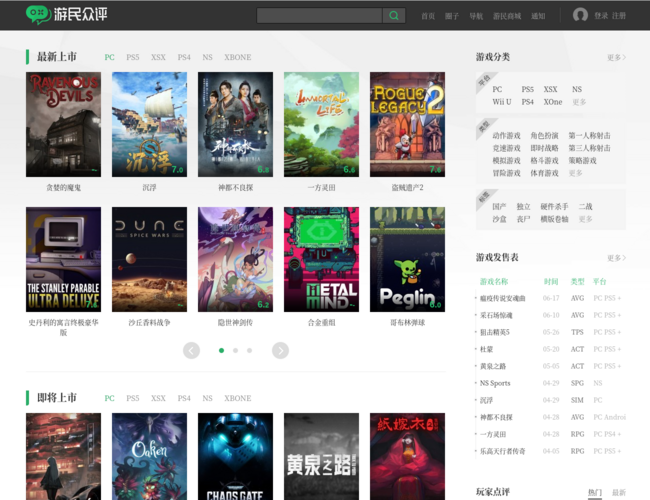Image resolution: width=650 pixels, height=500 pixels.
Task: Click the 沙丘香料战争 game title
Action: 149,323
